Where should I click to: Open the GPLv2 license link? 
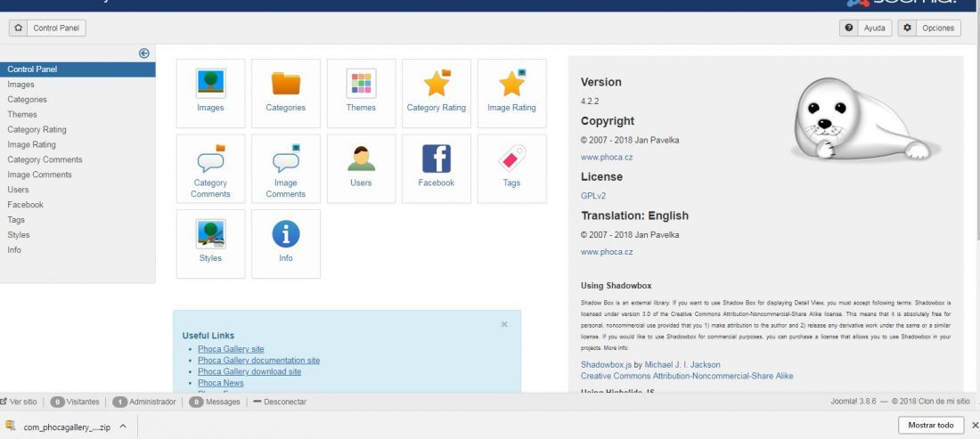pos(593,196)
